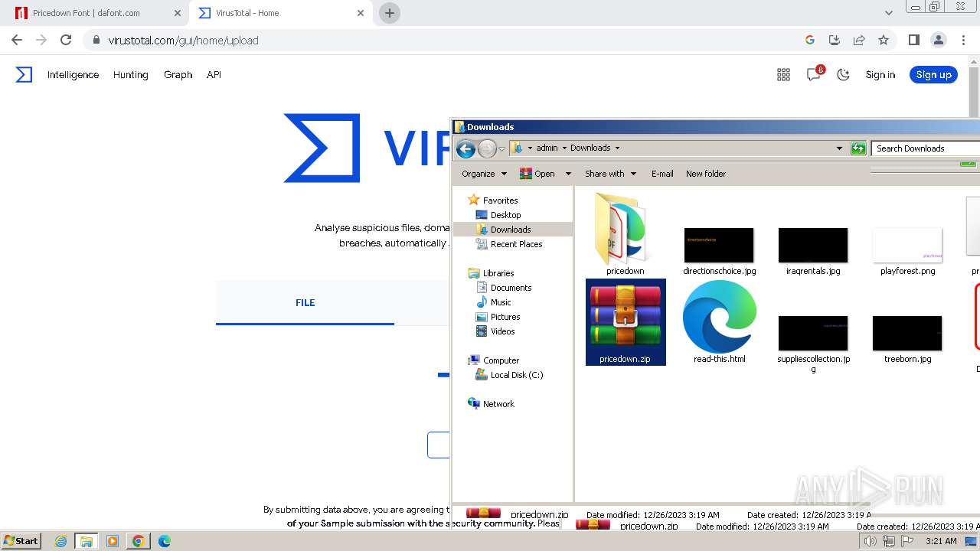Screen dimensions: 980x551
Task: Select the pricedown.zip WinRAR archive
Action: [626, 322]
